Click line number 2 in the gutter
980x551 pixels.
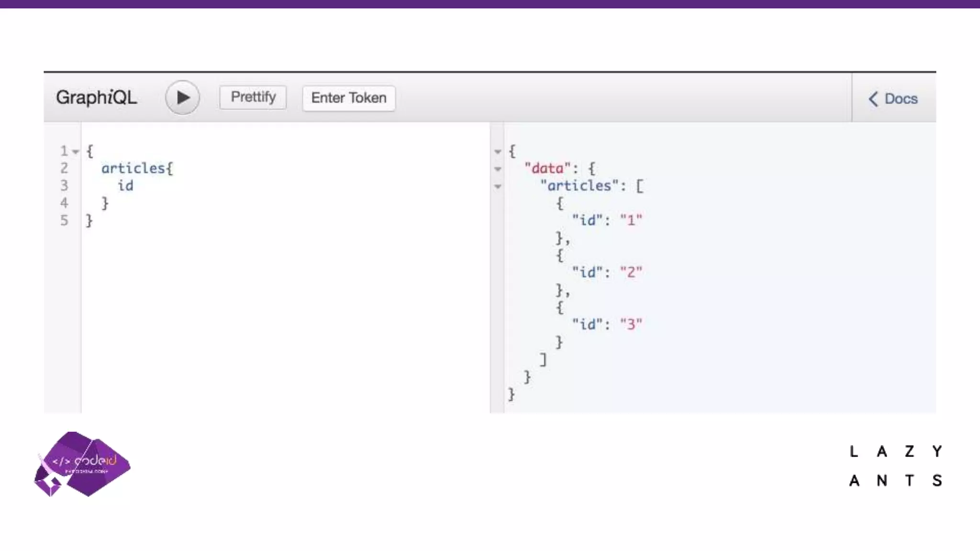(64, 168)
